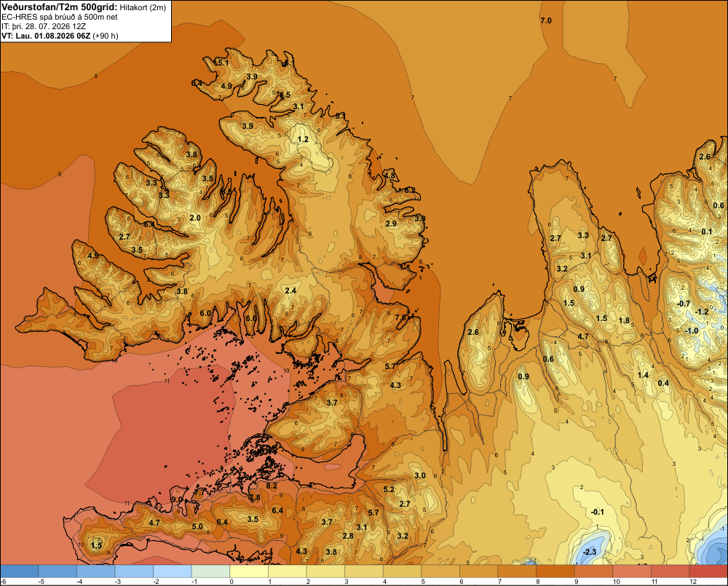Click the '2.9' temperature value on the map
This screenshot has height=586, width=728.
(x=392, y=223)
